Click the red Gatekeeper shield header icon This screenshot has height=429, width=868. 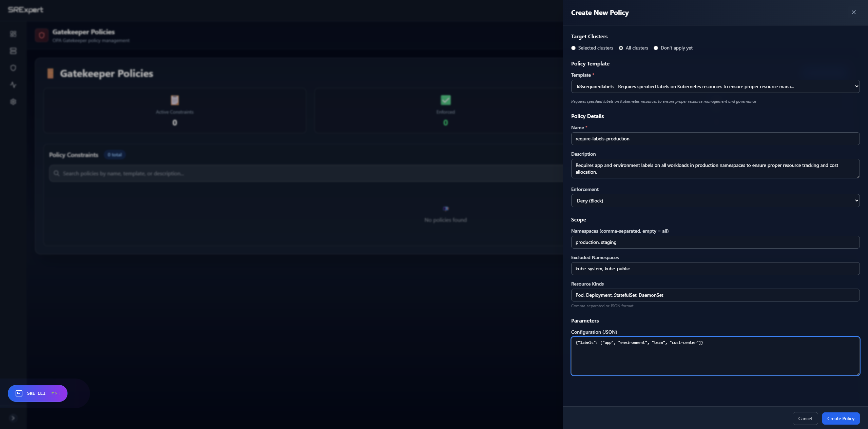(x=42, y=35)
